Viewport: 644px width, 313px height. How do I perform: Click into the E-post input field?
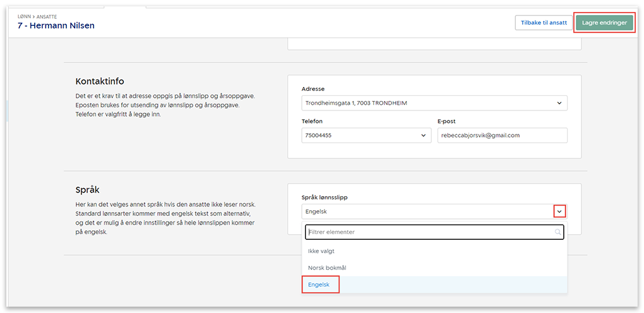(x=502, y=135)
